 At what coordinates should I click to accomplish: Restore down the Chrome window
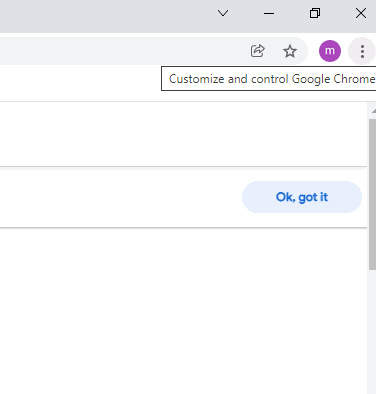tap(315, 13)
